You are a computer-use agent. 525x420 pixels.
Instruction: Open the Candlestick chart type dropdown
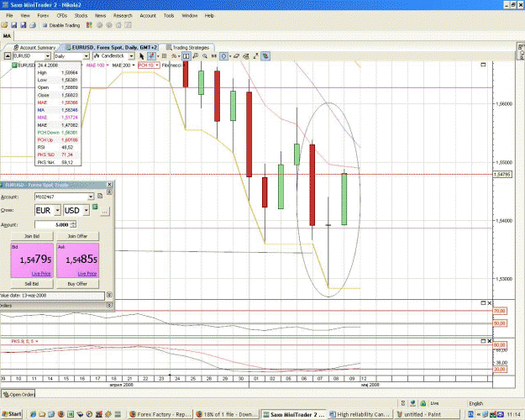click(132, 56)
